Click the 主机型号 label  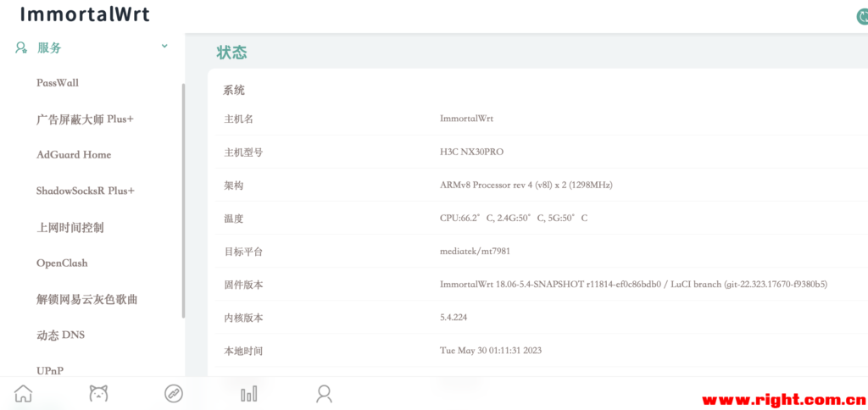click(243, 152)
